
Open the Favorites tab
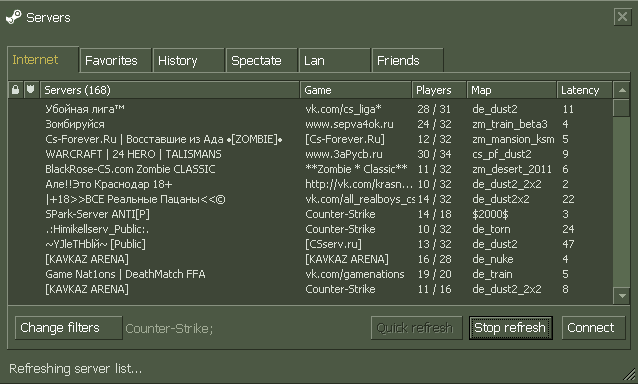pyautogui.click(x=116, y=61)
